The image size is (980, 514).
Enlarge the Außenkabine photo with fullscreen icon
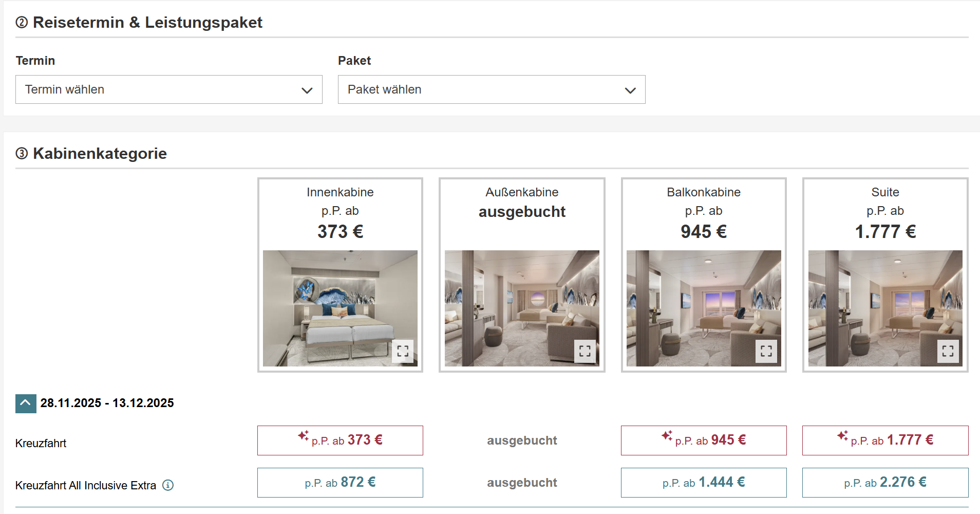585,352
